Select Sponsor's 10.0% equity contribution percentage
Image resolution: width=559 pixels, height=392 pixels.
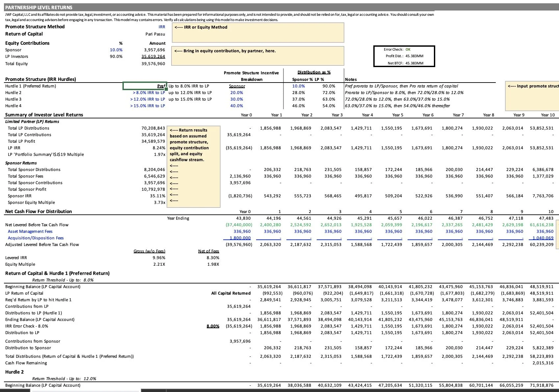click(116, 50)
